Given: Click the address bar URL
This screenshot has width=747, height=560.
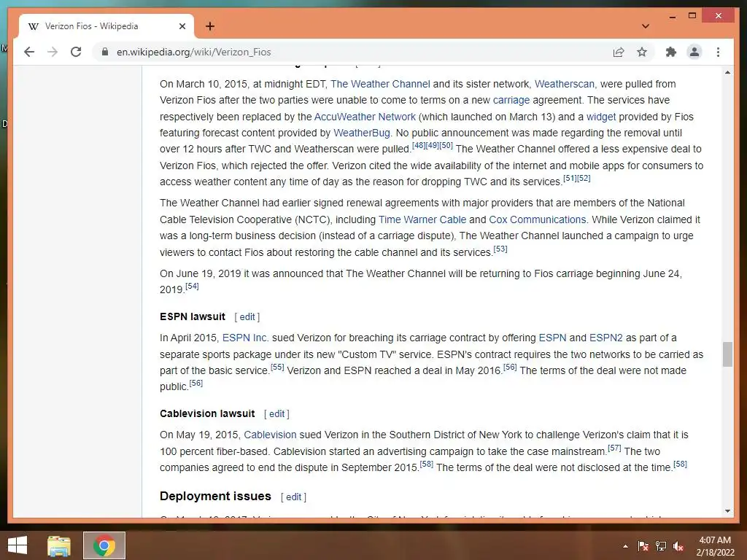Looking at the screenshot, I should [193, 52].
